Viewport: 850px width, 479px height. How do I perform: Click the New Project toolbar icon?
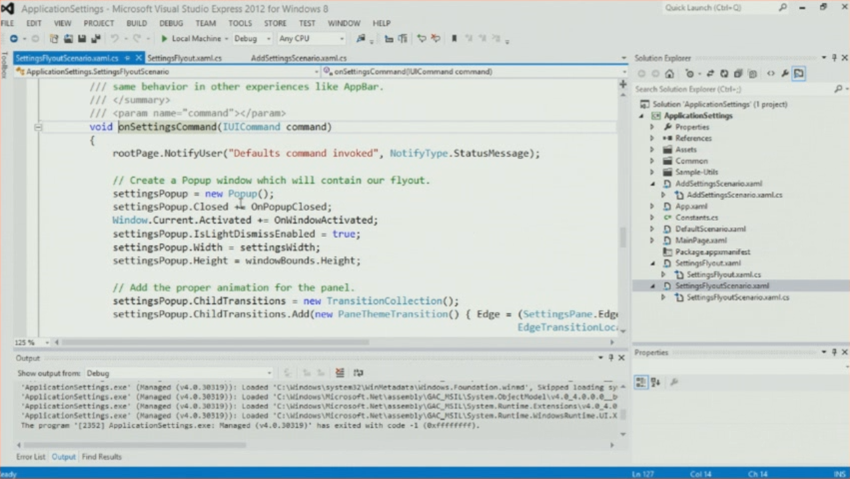[x=54, y=38]
